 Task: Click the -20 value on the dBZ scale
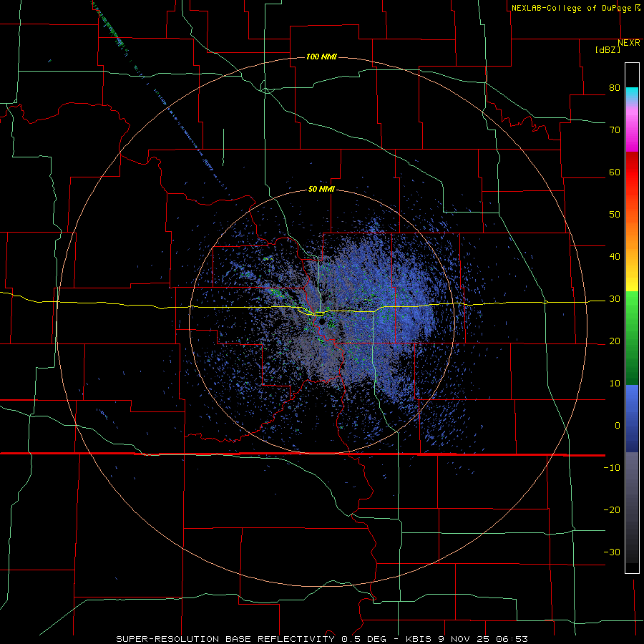pos(612,510)
